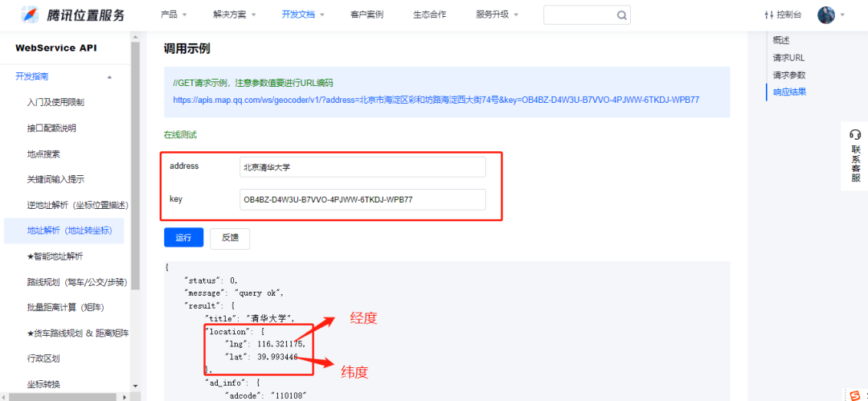The width and height of the screenshot is (868, 401).
Task: Select 入门及使用限制 in sidebar
Action: point(55,103)
